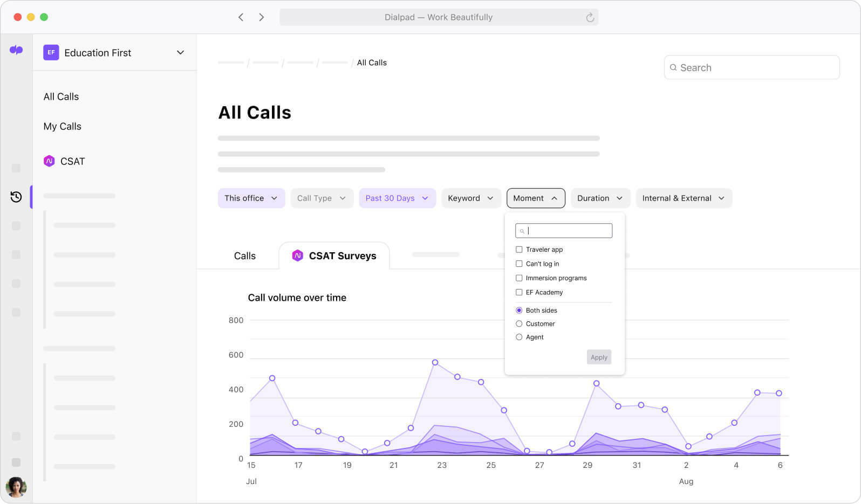The height and width of the screenshot is (504, 861).
Task: Click the All Calls page heading
Action: tap(255, 112)
